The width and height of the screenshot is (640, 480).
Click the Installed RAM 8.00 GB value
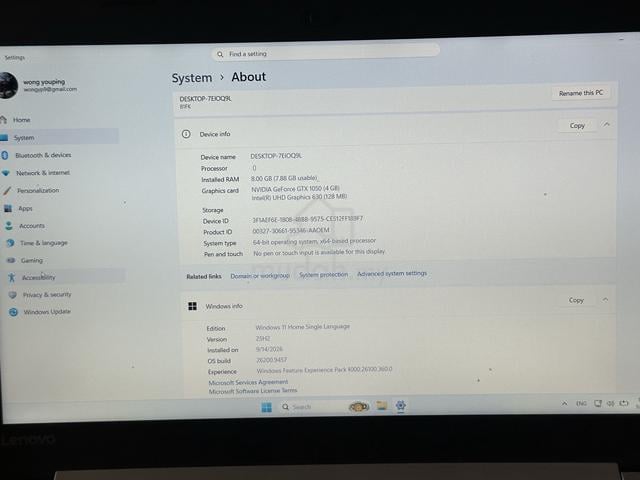284,178
